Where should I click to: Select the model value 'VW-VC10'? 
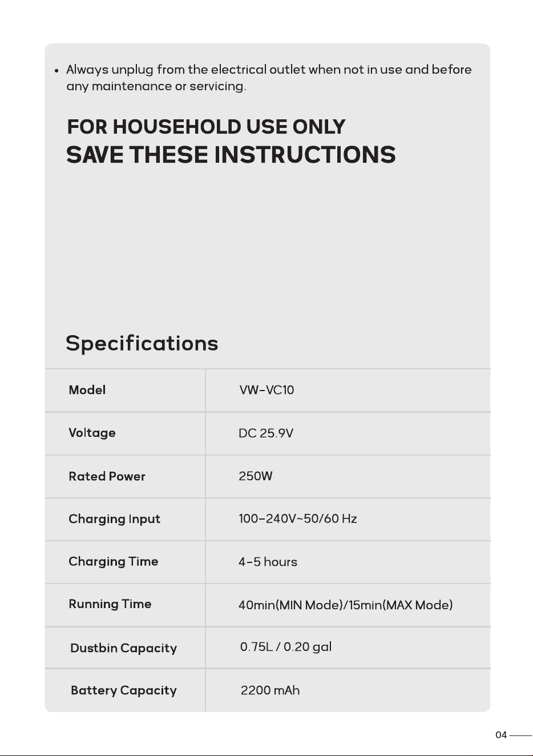(266, 390)
